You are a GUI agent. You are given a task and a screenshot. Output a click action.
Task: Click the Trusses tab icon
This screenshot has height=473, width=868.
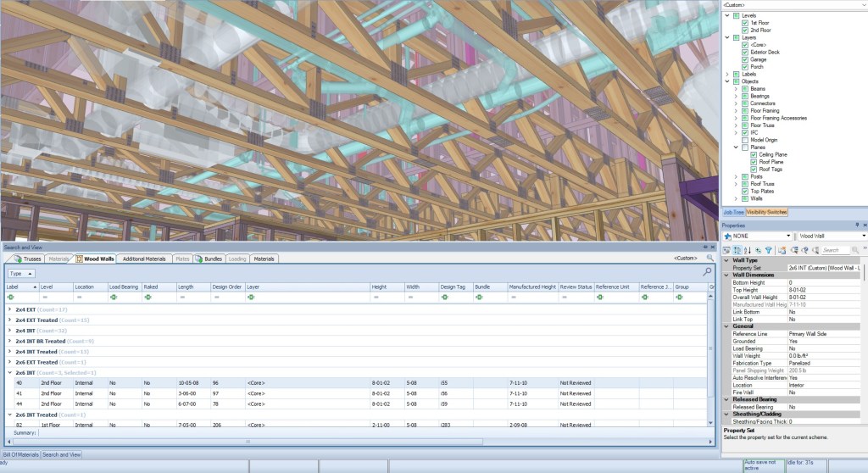(x=17, y=259)
